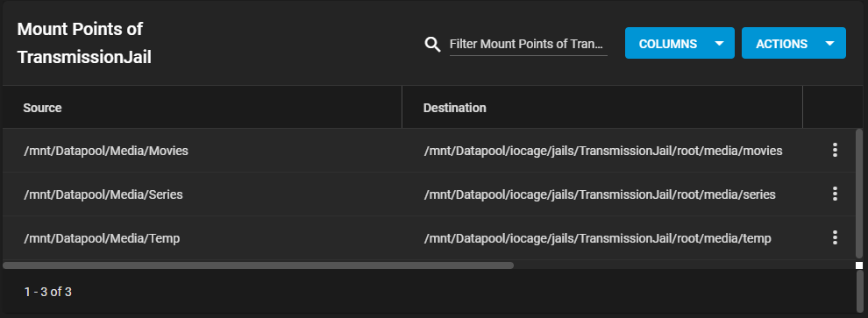868x318 pixels.
Task: Click the table's vertical scrollbar
Action: click(x=858, y=193)
